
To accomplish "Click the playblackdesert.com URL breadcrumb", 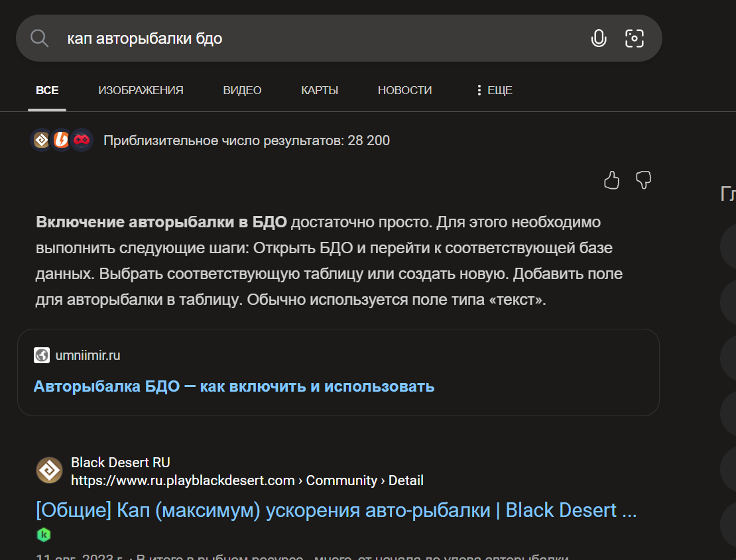I will (182, 480).
